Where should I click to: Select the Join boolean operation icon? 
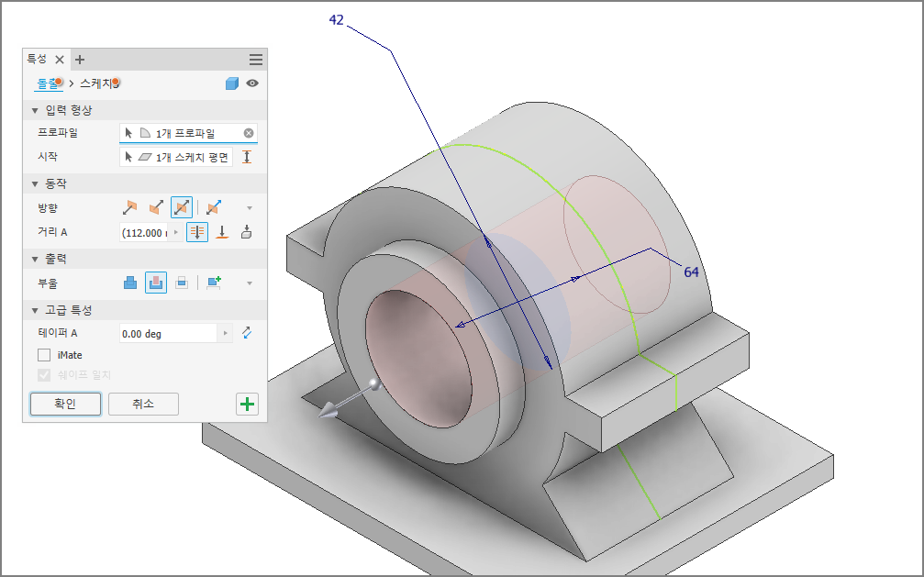(130, 283)
